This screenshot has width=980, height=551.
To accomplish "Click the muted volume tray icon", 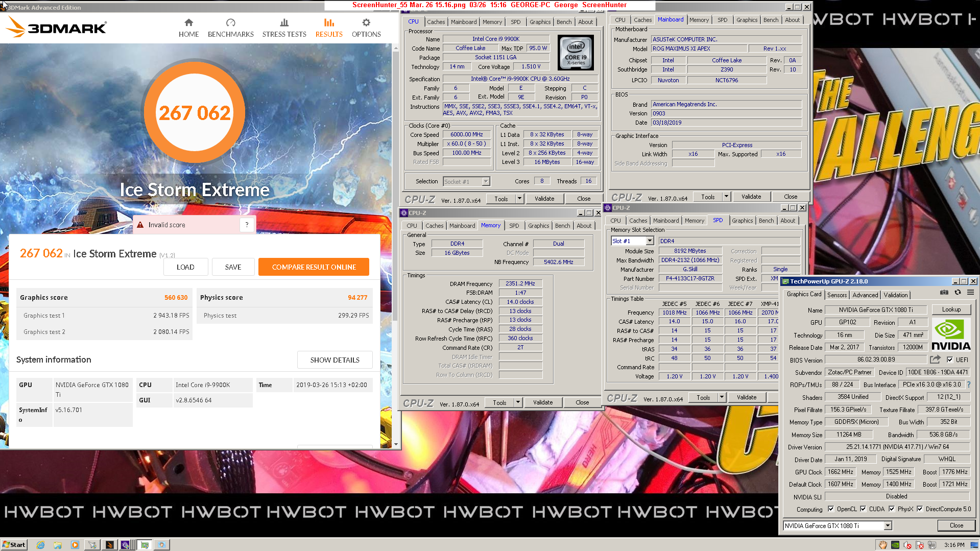I will pyautogui.click(x=907, y=545).
